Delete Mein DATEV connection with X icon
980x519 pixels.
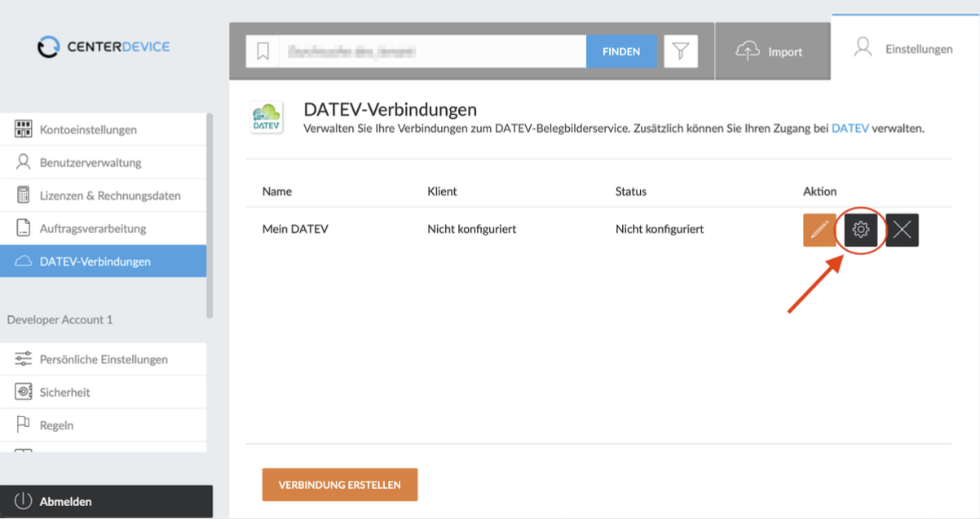tap(902, 230)
